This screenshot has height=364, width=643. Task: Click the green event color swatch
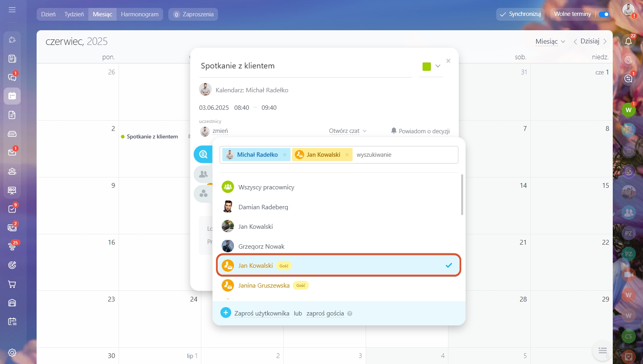pyautogui.click(x=427, y=66)
